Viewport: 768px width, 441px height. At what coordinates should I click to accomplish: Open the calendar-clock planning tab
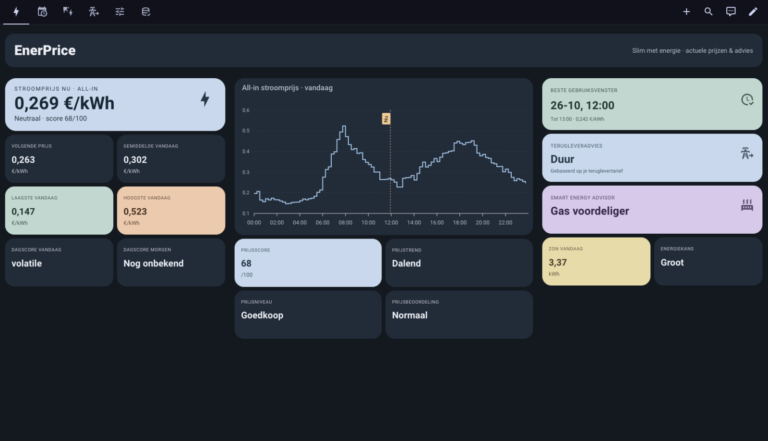click(x=42, y=11)
